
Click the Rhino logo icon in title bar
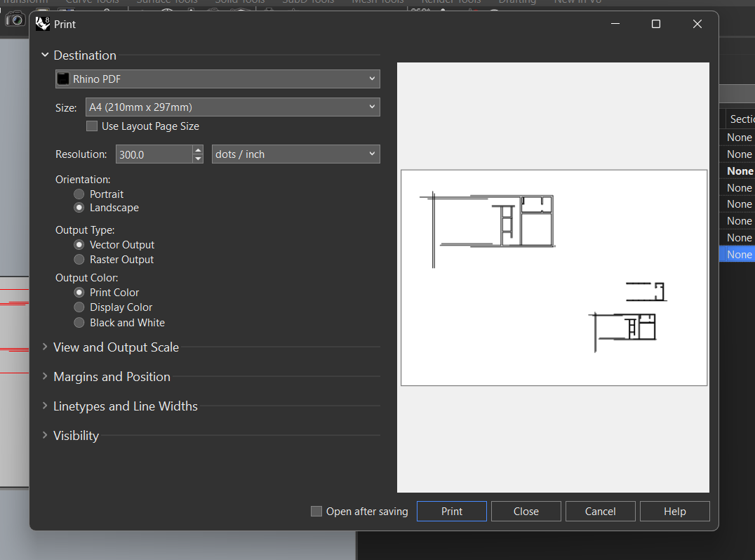click(43, 25)
